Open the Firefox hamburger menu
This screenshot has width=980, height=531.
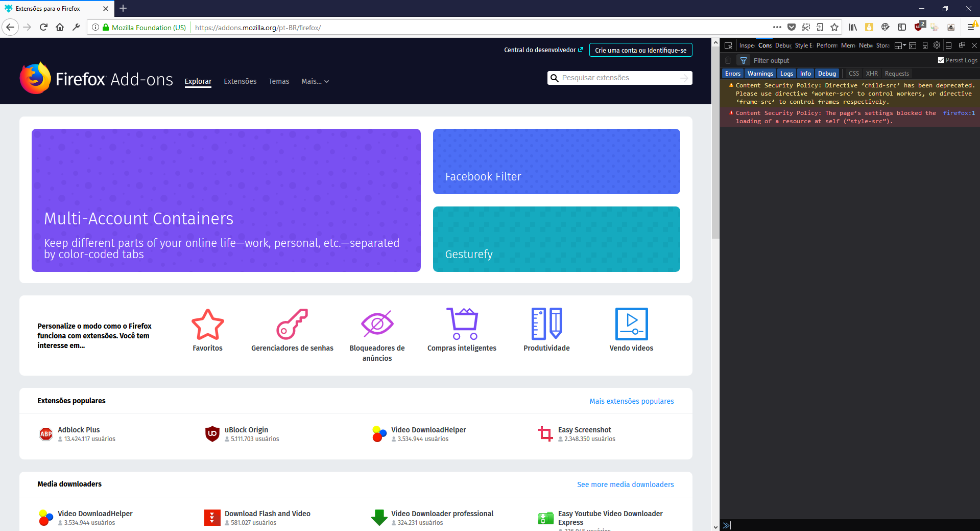(x=971, y=27)
